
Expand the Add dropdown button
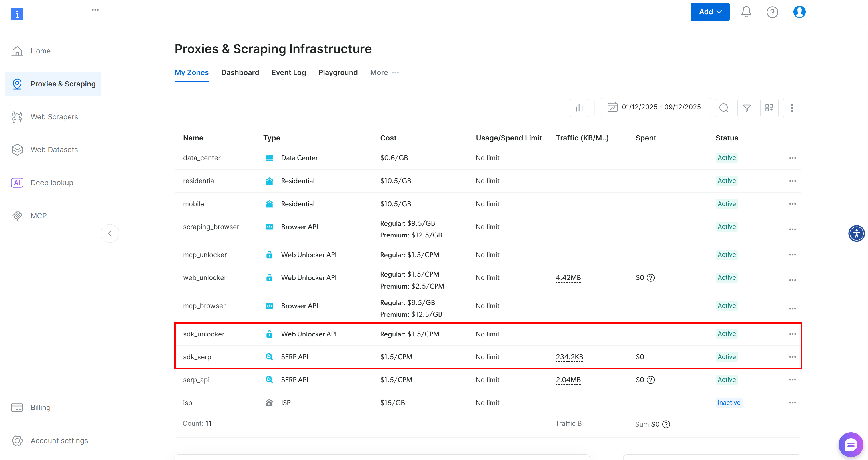[x=710, y=12]
